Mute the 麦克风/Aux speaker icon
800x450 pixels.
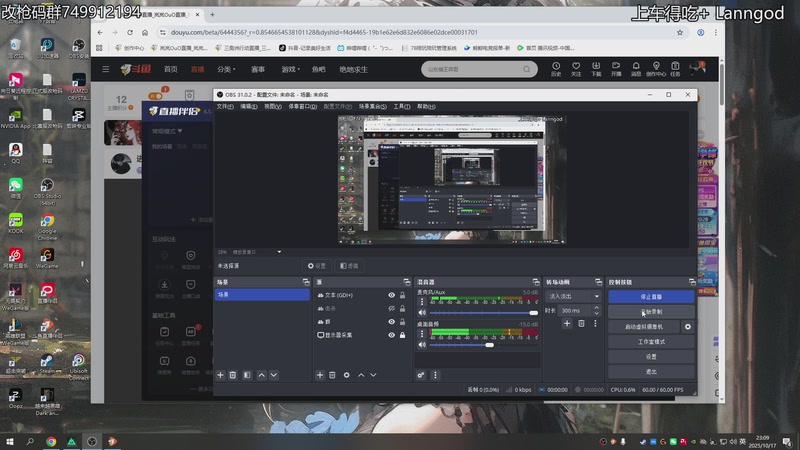point(422,313)
